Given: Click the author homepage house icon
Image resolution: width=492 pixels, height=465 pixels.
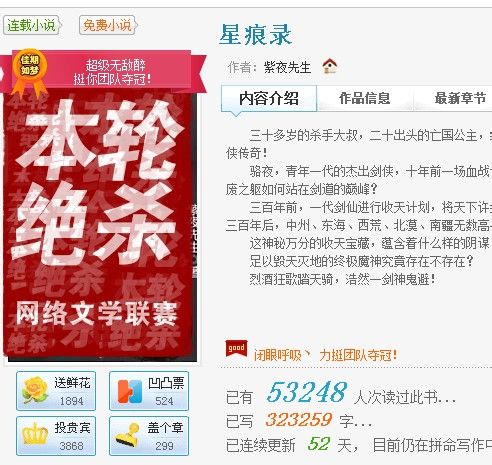Looking at the screenshot, I should click(x=330, y=66).
